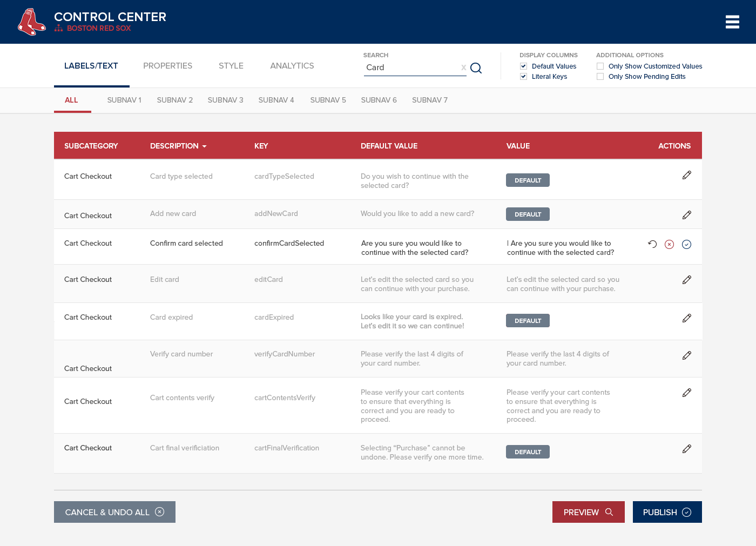Click the Control Center title

(x=110, y=17)
